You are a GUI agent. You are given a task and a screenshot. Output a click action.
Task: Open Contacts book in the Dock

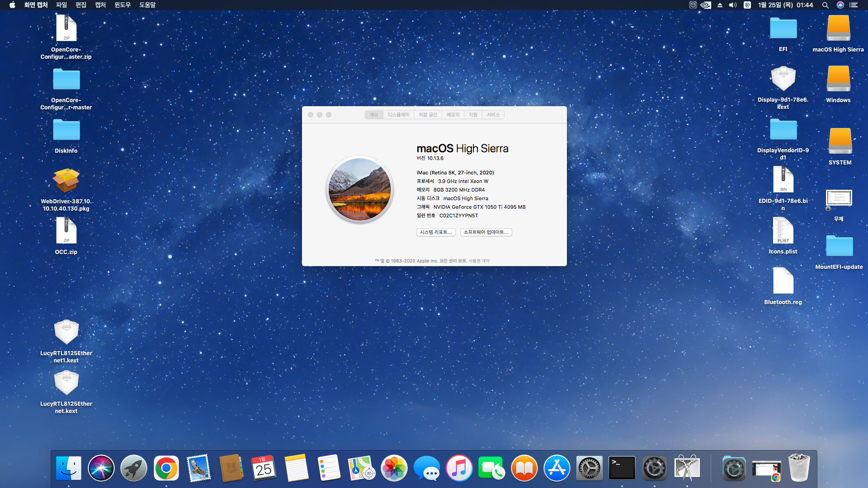pyautogui.click(x=231, y=468)
